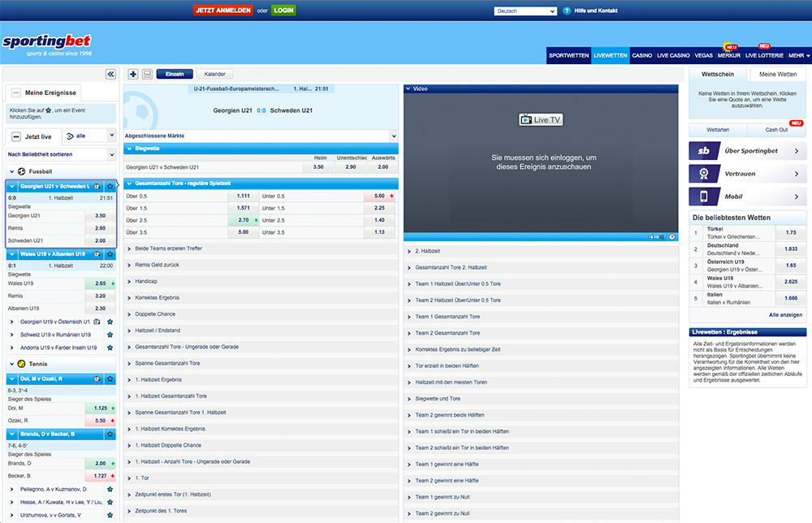
Task: Select the Einzeln view button
Action: pyautogui.click(x=175, y=74)
